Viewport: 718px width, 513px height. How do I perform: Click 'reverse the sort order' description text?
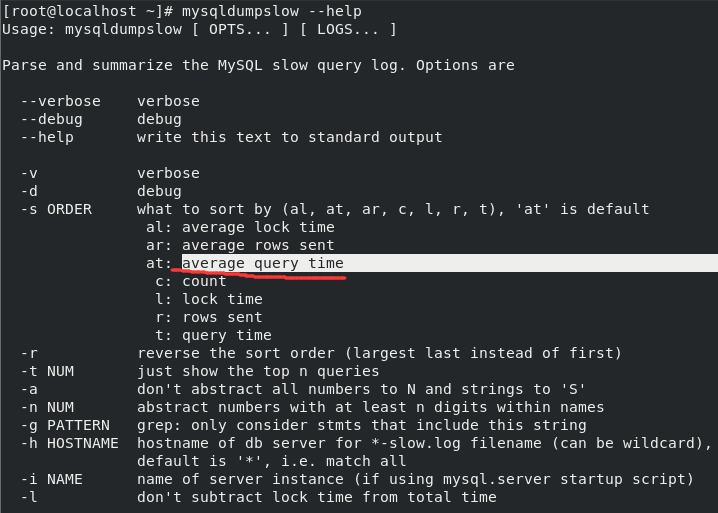click(236, 353)
